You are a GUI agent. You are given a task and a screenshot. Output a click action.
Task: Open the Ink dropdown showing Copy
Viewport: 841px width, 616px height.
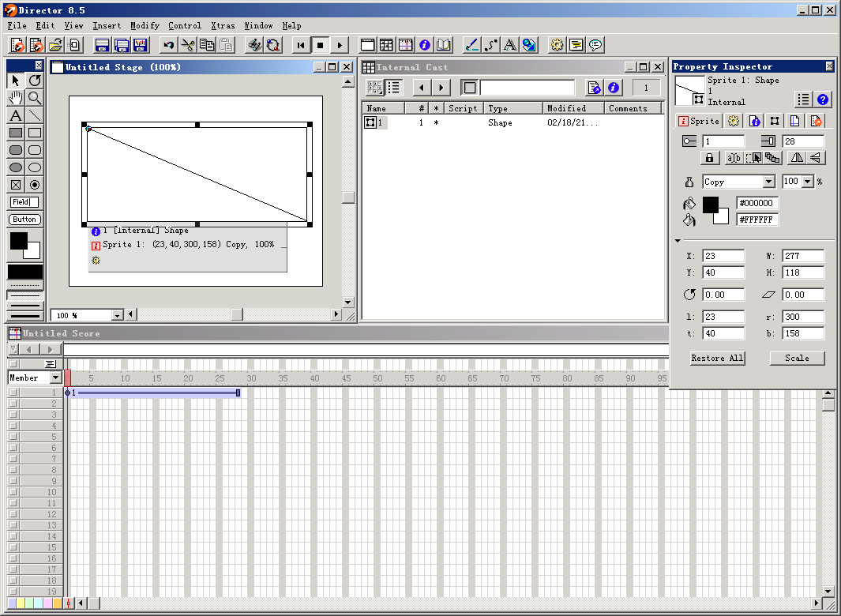click(x=769, y=182)
